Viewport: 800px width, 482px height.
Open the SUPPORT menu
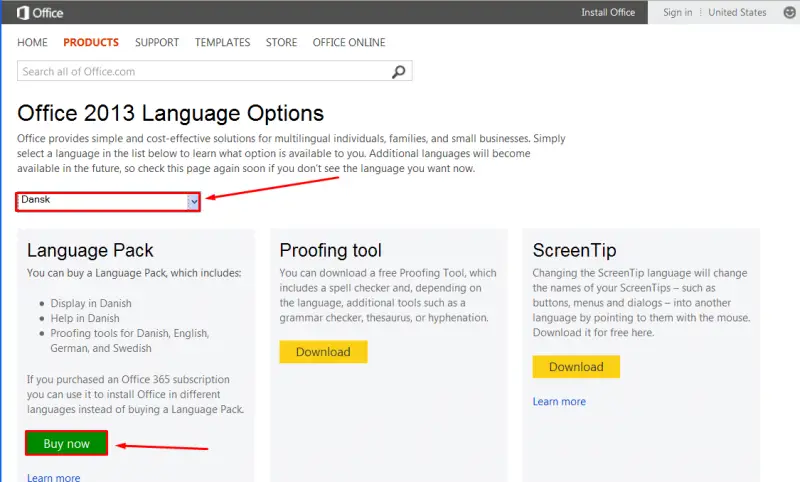[157, 42]
